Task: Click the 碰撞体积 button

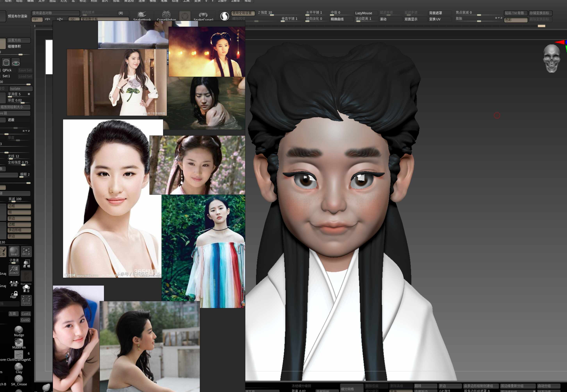Action: tap(19, 46)
